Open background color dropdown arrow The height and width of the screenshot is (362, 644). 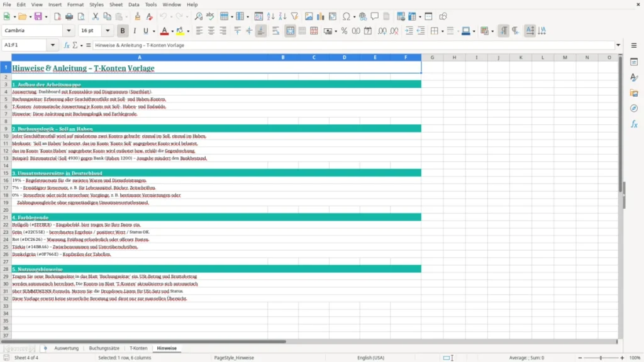188,31
